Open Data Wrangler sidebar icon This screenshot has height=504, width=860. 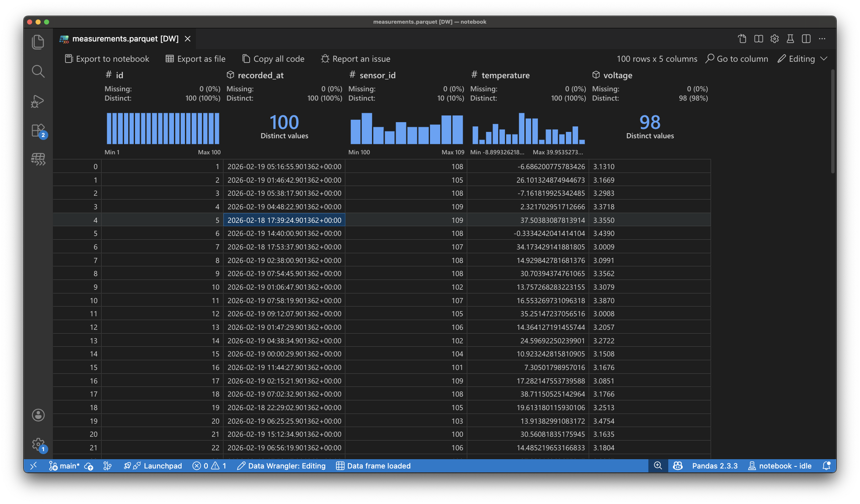pos(38,159)
